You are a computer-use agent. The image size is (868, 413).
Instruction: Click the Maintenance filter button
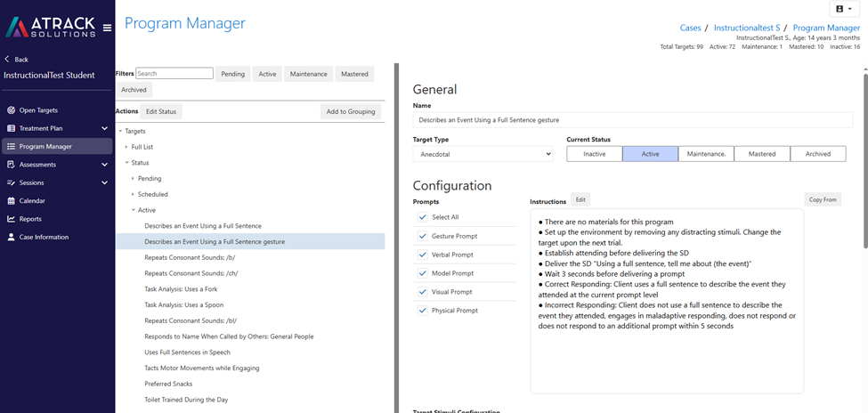click(309, 74)
